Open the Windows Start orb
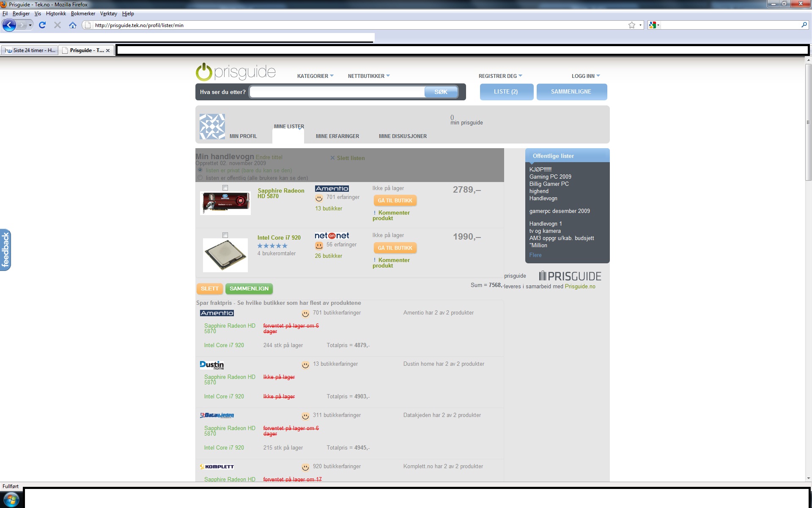Viewport: 812px width, 508px height. point(11,500)
